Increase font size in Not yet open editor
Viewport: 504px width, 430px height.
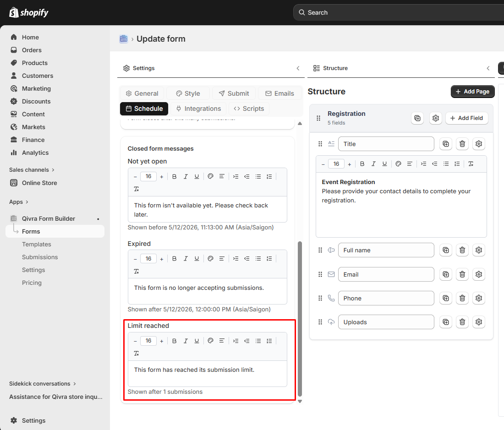click(x=162, y=177)
